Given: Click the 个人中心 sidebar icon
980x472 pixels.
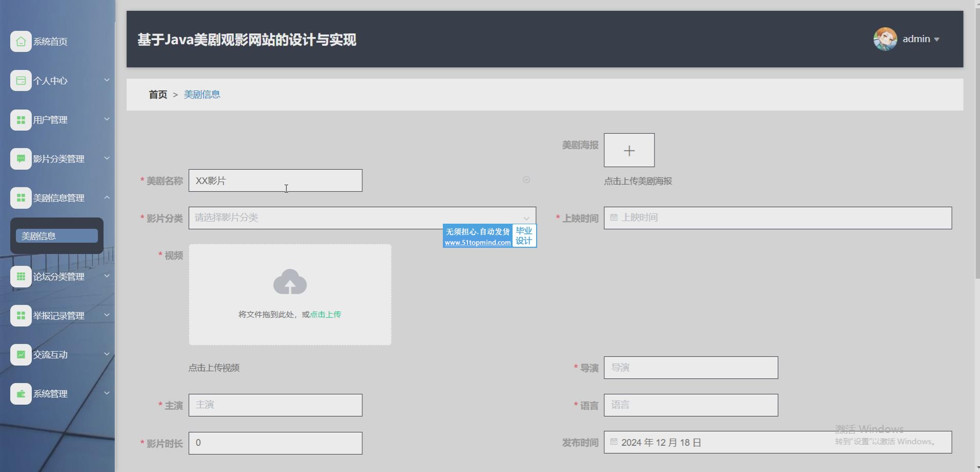Looking at the screenshot, I should (21, 81).
